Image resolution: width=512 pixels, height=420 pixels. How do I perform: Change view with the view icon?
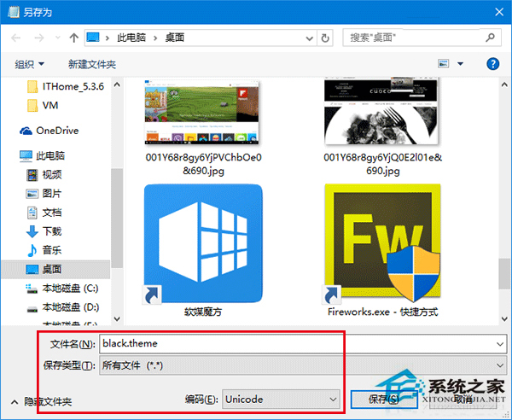click(x=443, y=63)
